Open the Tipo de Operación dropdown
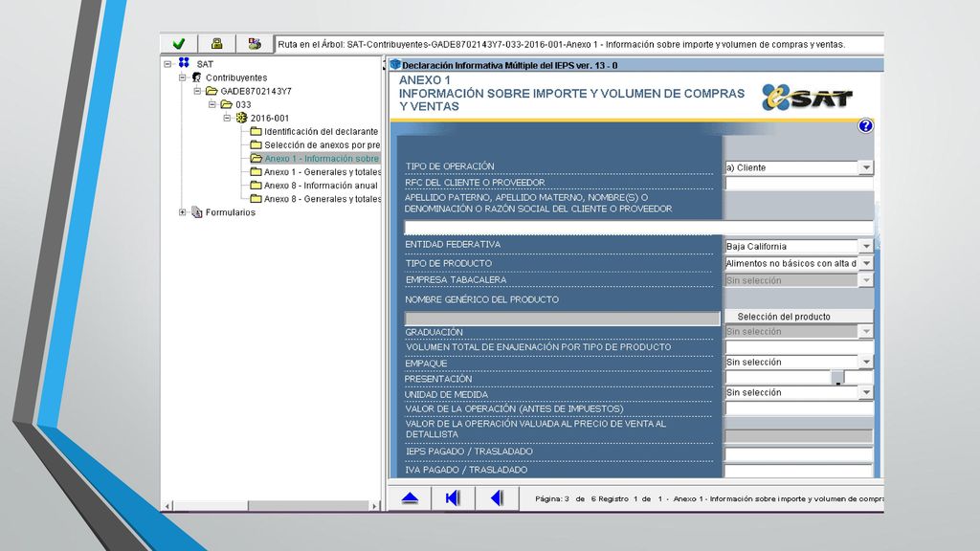The height and width of the screenshot is (551, 980). tap(865, 167)
